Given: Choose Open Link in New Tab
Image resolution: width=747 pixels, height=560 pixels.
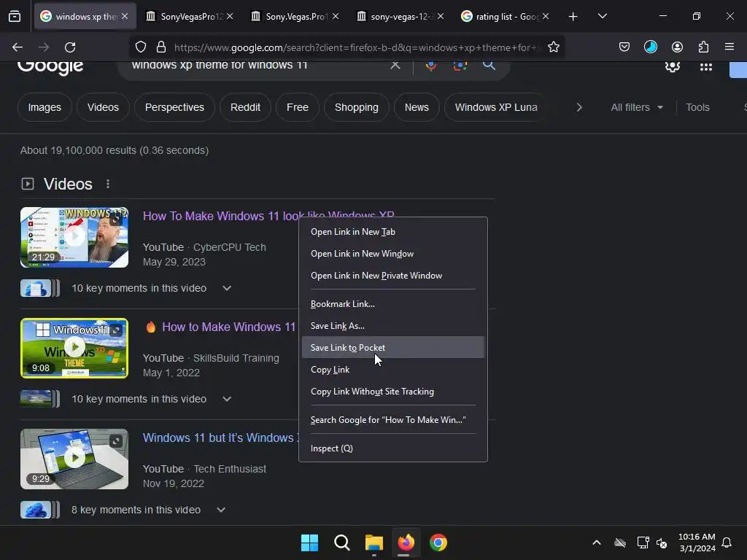Looking at the screenshot, I should 392,232.
